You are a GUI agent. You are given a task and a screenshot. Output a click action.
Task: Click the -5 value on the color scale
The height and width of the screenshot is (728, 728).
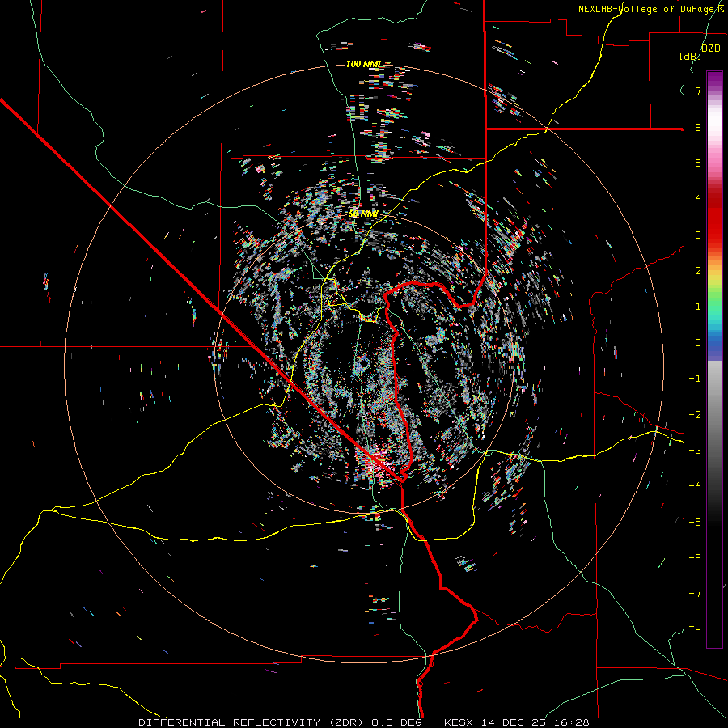695,523
